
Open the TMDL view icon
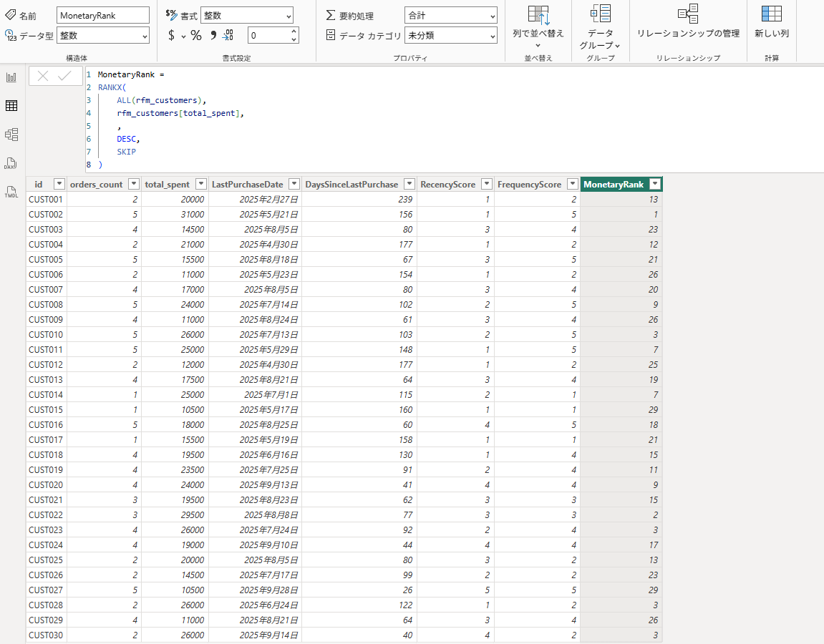[x=11, y=192]
